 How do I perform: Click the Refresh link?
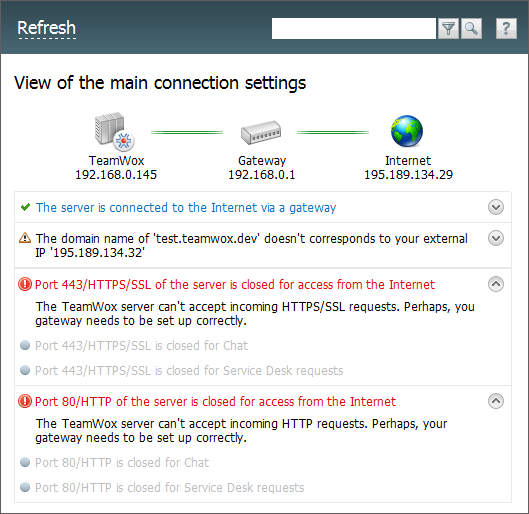click(x=47, y=28)
